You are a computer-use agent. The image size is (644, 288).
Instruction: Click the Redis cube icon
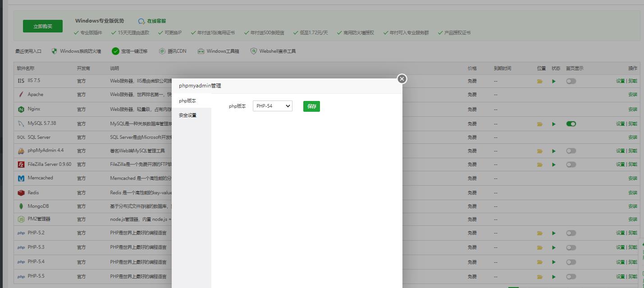tap(21, 193)
